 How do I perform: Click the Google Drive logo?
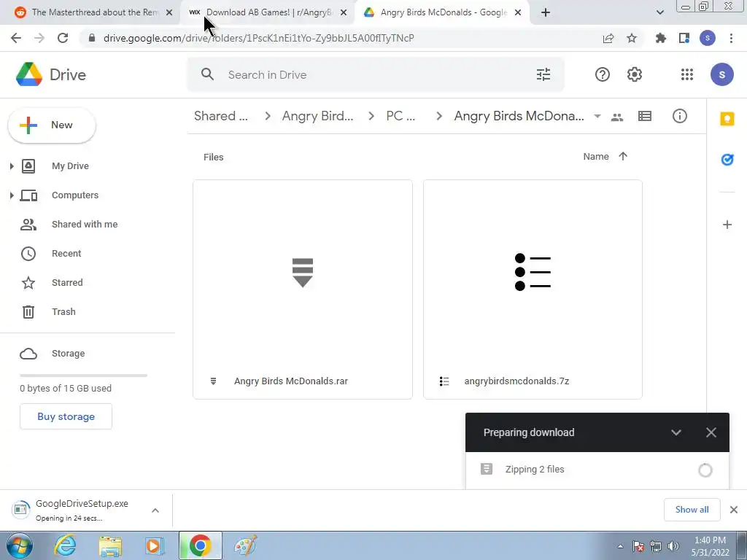29,74
